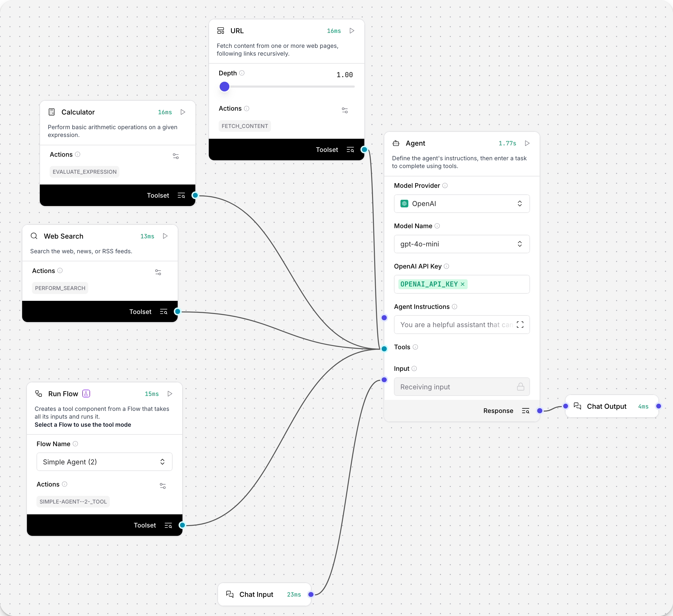The height and width of the screenshot is (616, 673).
Task: Run the URL node
Action: tap(352, 31)
